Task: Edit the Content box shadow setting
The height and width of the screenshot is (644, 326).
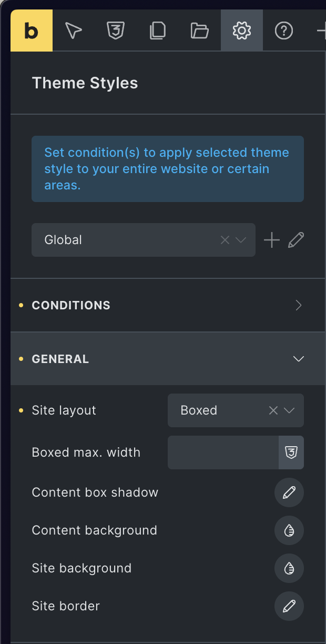Action: click(289, 492)
